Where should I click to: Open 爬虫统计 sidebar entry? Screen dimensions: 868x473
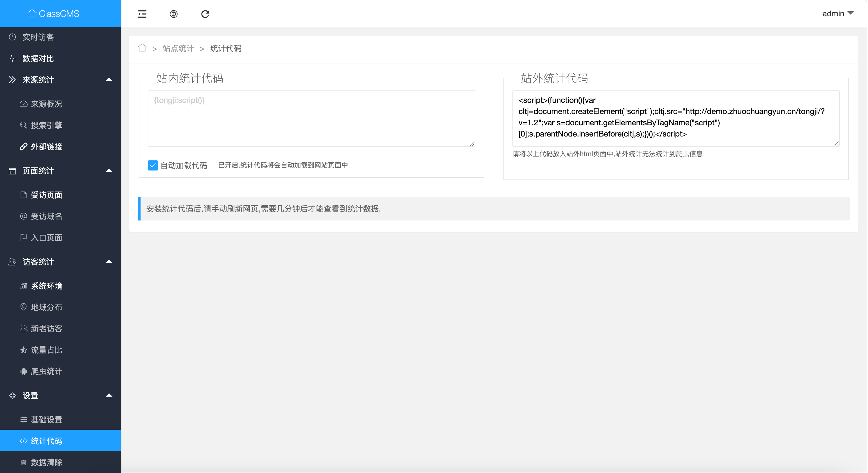(x=60, y=371)
